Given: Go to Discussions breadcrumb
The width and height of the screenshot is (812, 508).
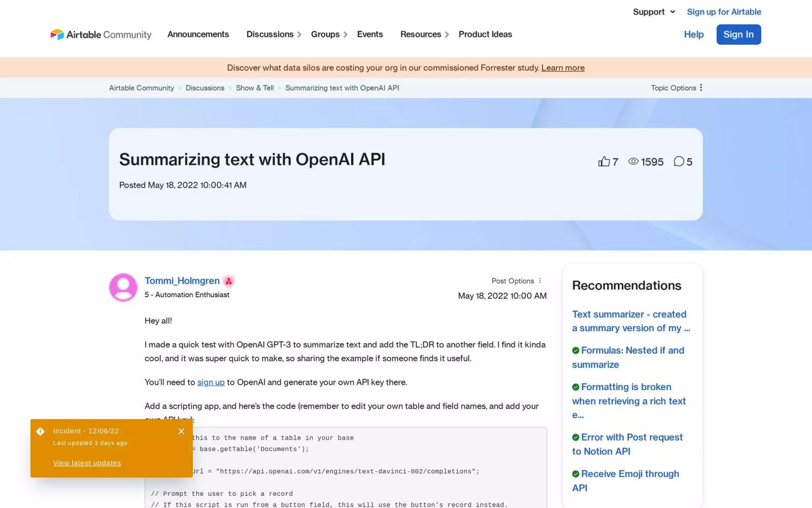Looking at the screenshot, I should [205, 88].
